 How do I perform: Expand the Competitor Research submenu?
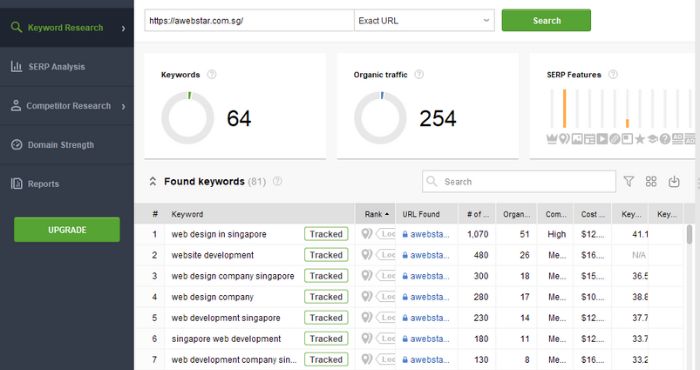[x=123, y=106]
